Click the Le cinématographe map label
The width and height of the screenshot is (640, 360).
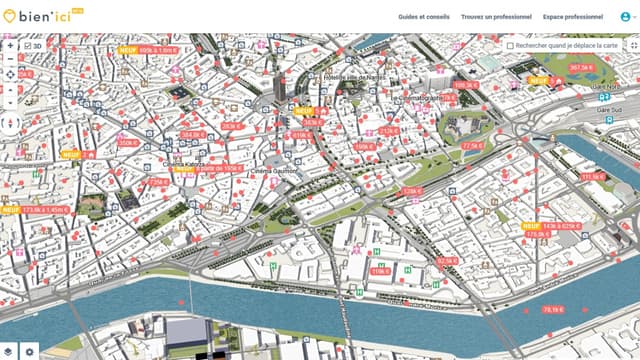[417, 98]
